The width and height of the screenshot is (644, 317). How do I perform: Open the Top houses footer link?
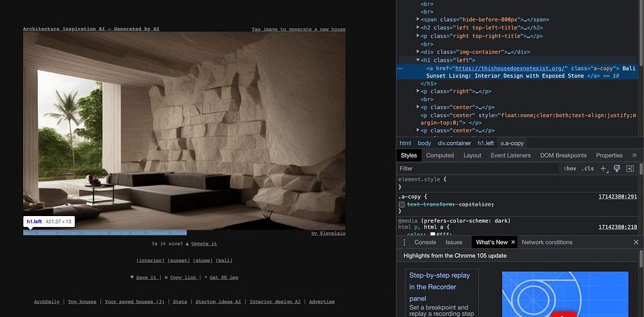[x=82, y=302]
